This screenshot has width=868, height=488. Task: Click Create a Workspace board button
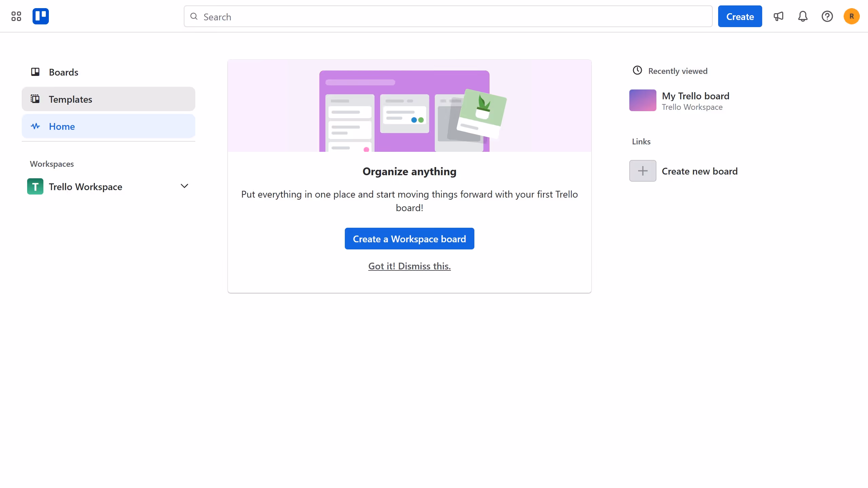pos(410,239)
